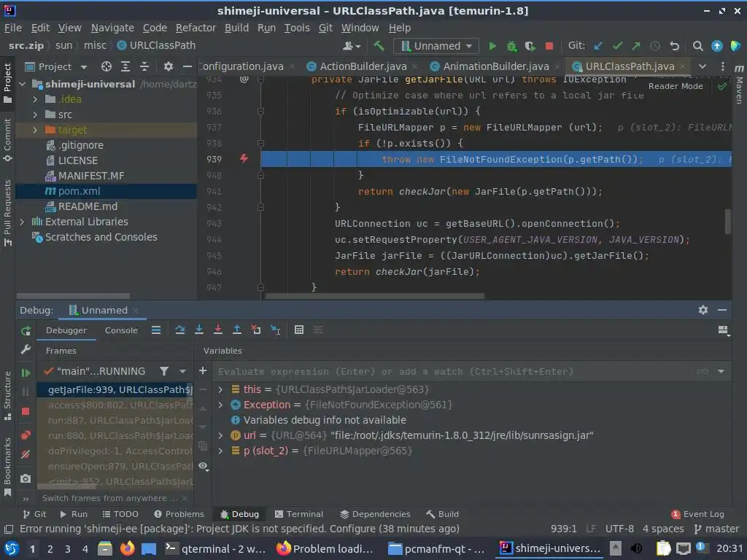747x560 pixels.
Task: Run the Unnamed configuration with green play button
Action: pyautogui.click(x=492, y=46)
